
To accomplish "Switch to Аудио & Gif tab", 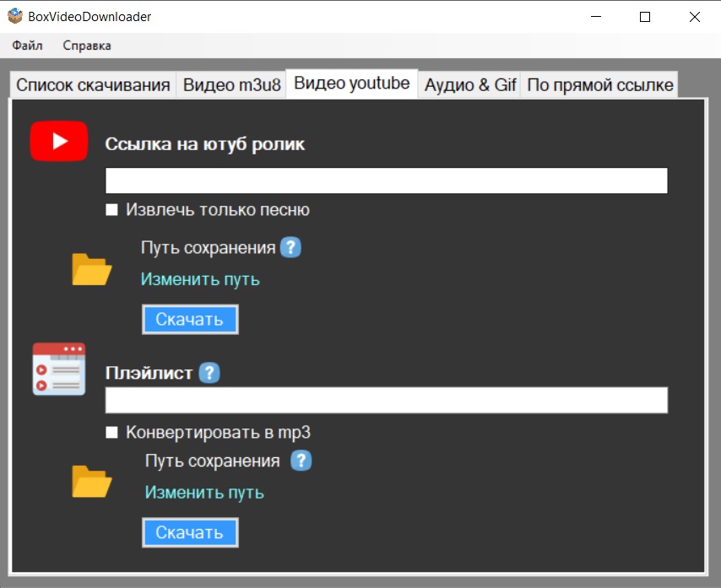I will (469, 84).
